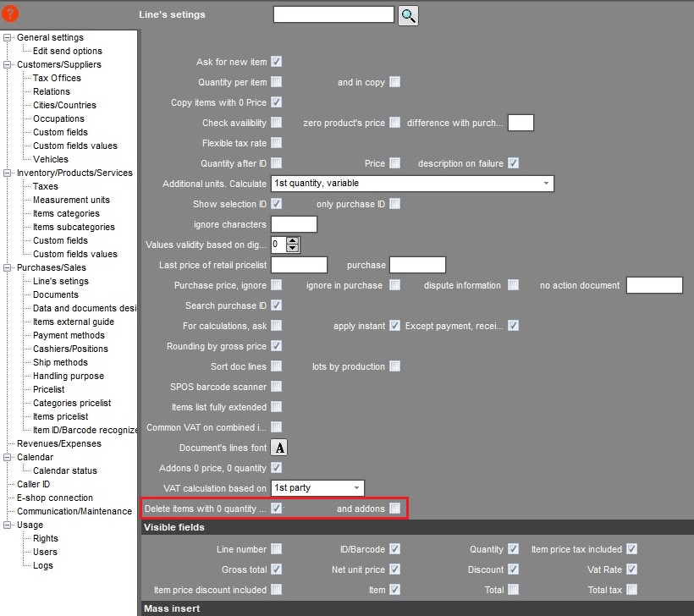Open Relations in settings tree
The image size is (694, 616).
tap(52, 91)
